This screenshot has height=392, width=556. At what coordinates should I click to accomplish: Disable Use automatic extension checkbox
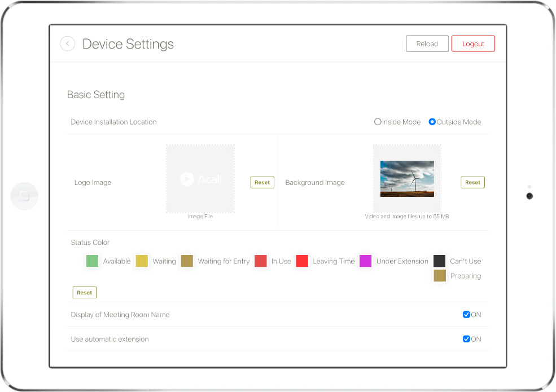[x=466, y=339]
